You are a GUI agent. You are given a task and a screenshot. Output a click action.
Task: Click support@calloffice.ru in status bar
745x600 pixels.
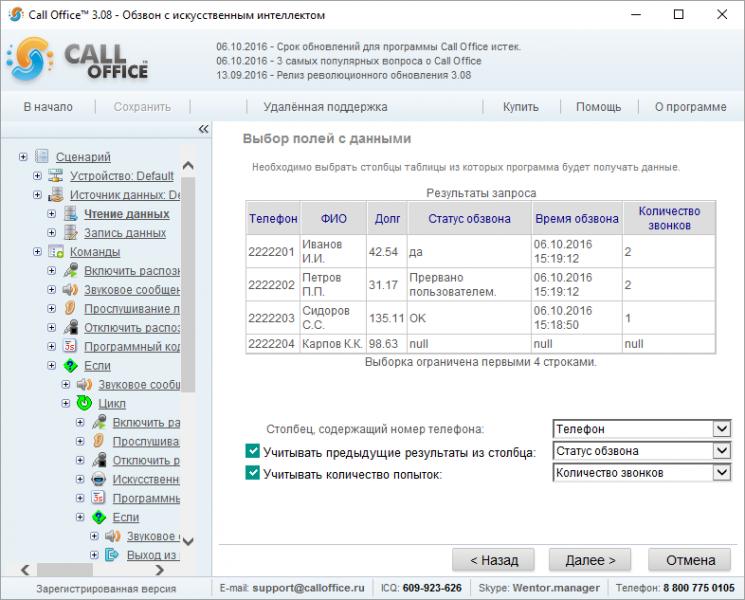308,588
